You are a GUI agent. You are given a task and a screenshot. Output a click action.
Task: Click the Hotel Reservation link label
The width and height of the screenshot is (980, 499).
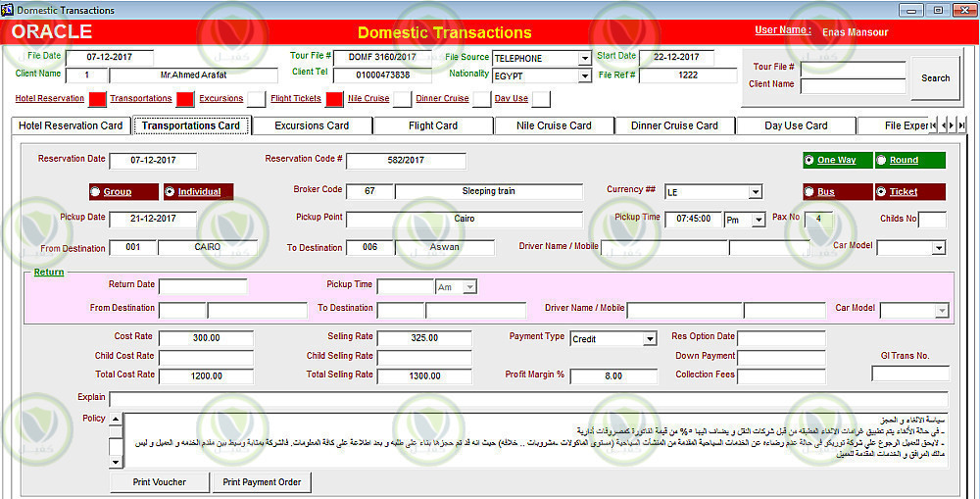(x=49, y=99)
